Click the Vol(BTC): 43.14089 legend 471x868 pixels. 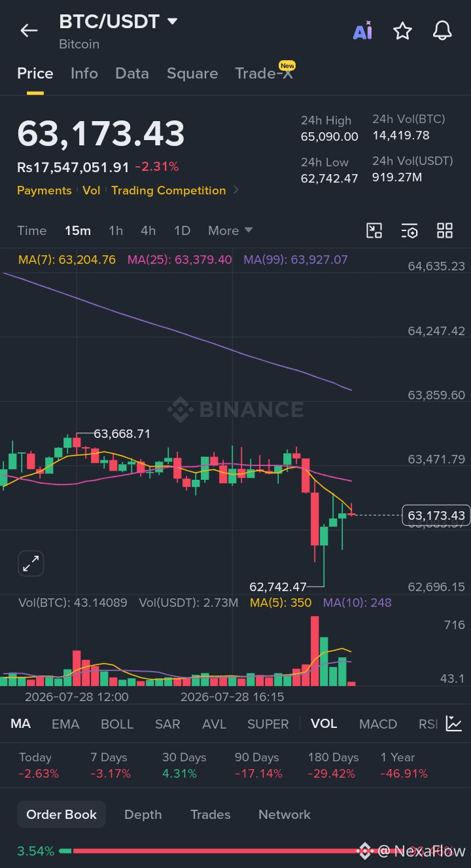tap(73, 602)
